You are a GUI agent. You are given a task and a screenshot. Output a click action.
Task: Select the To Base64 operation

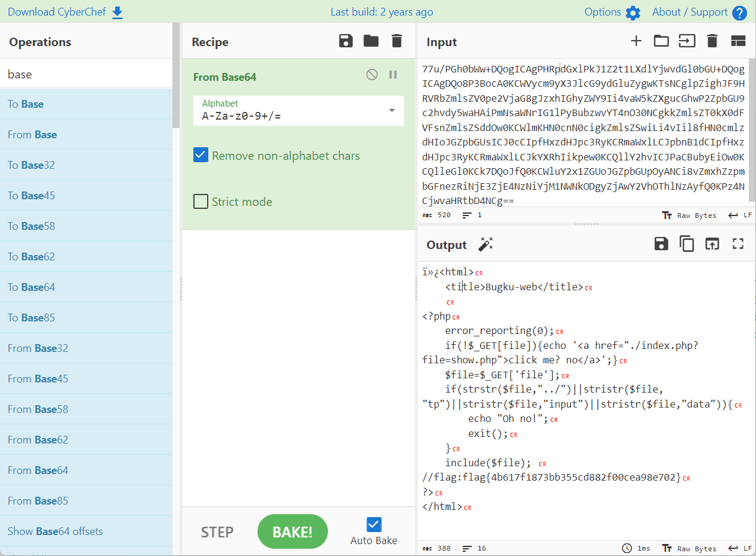pyautogui.click(x=31, y=287)
